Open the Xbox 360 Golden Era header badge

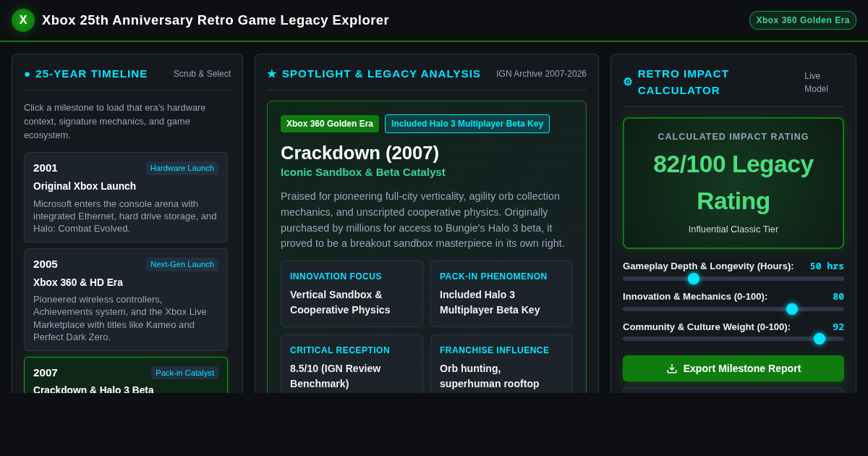pos(803,20)
